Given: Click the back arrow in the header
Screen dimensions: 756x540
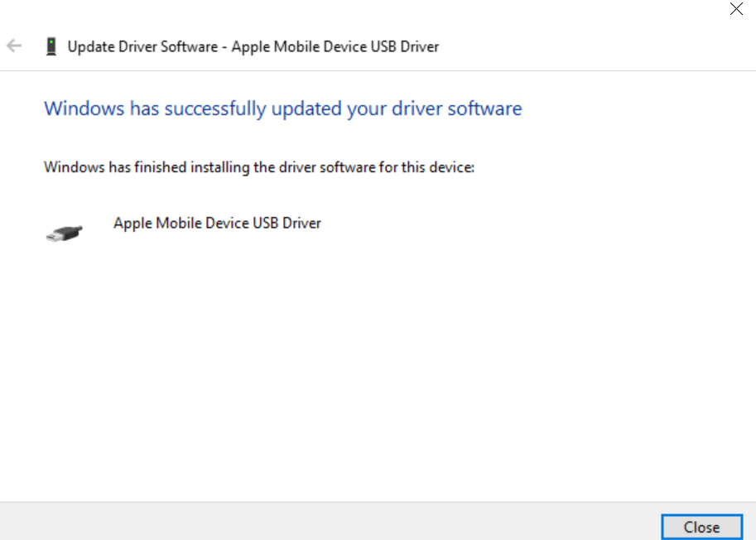Looking at the screenshot, I should 14,46.
